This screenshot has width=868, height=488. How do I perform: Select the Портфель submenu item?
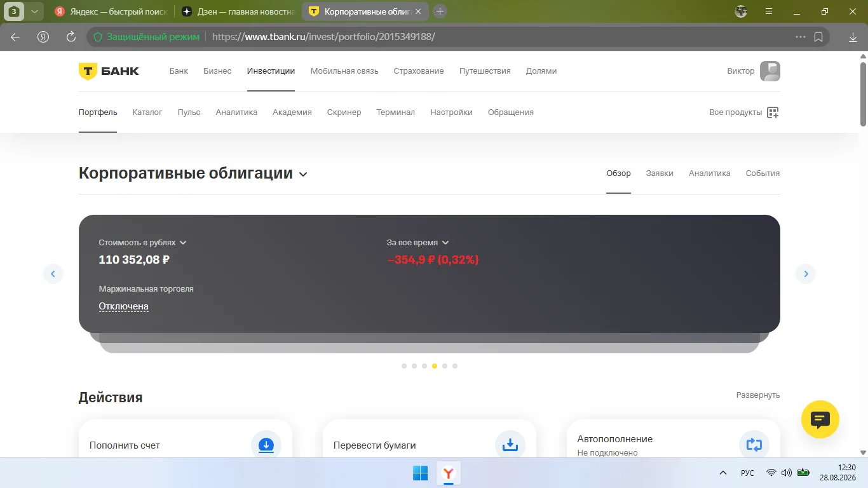pos(98,112)
